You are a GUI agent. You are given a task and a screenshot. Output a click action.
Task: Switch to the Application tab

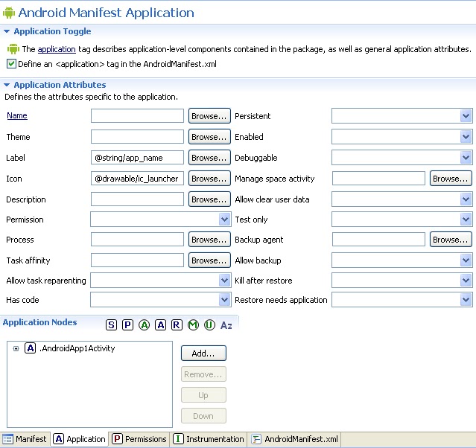click(80, 439)
